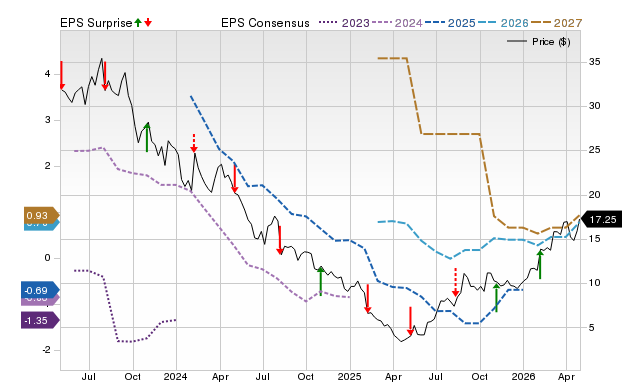Click the dashed red arrow near August 2025

point(456,282)
